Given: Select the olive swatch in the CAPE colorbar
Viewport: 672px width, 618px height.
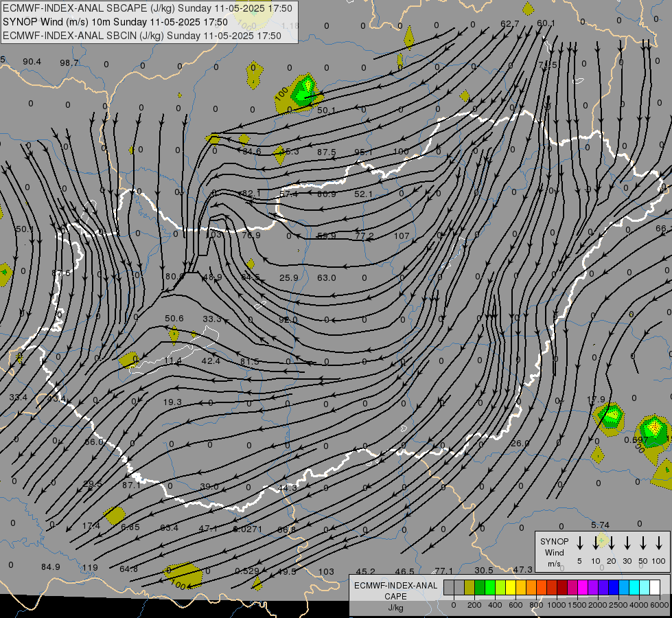Looking at the screenshot, I should point(470,588).
